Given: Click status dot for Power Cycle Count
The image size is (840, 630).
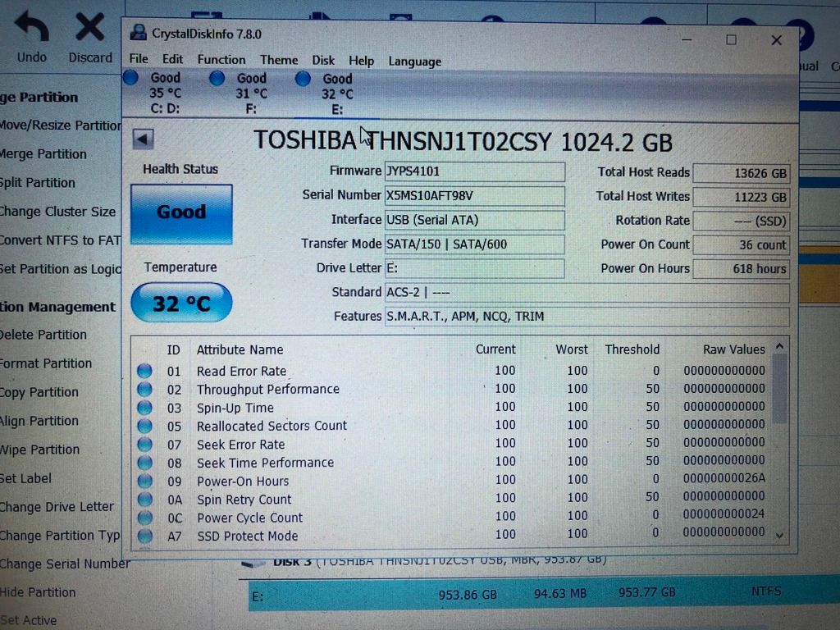Looking at the screenshot, I should point(144,518).
